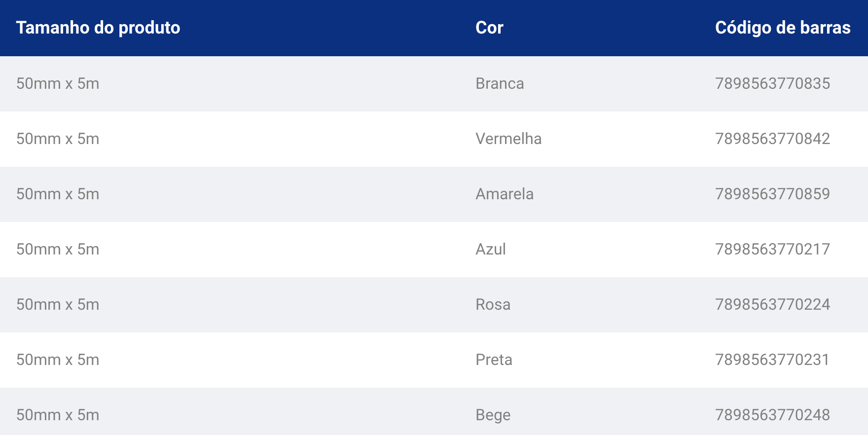Click the 50mm x 5m size in Azul row
Screen dimensions: 868x435
[x=58, y=249]
